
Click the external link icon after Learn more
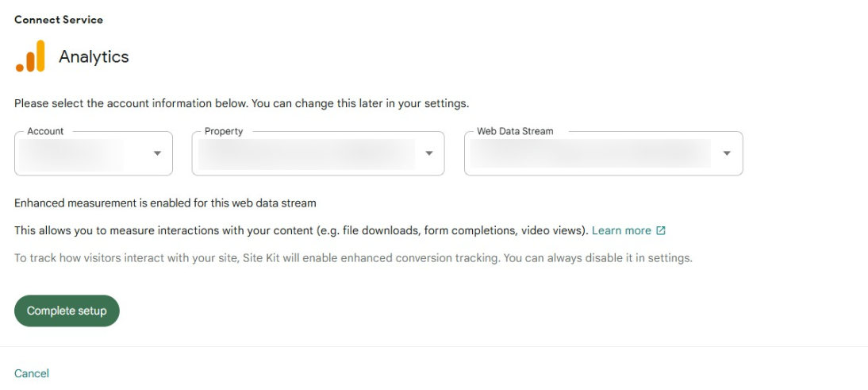(660, 230)
